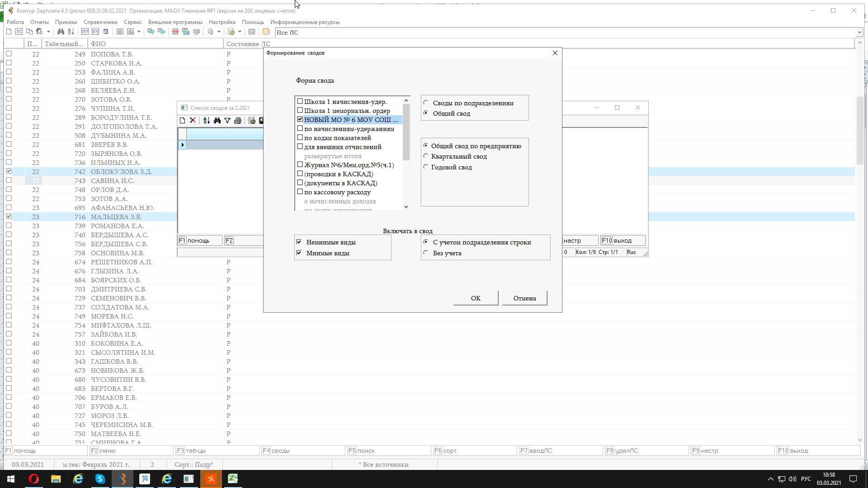This screenshot has width=868, height=488.
Task: Click the Табельный column header
Action: click(64, 44)
